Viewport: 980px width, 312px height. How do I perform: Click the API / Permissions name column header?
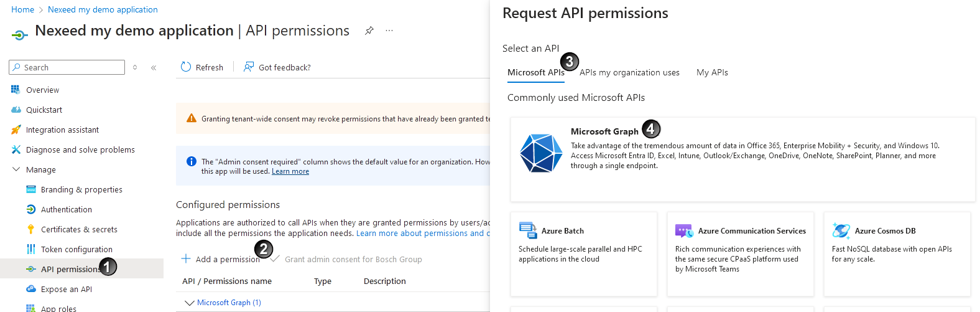227,281
